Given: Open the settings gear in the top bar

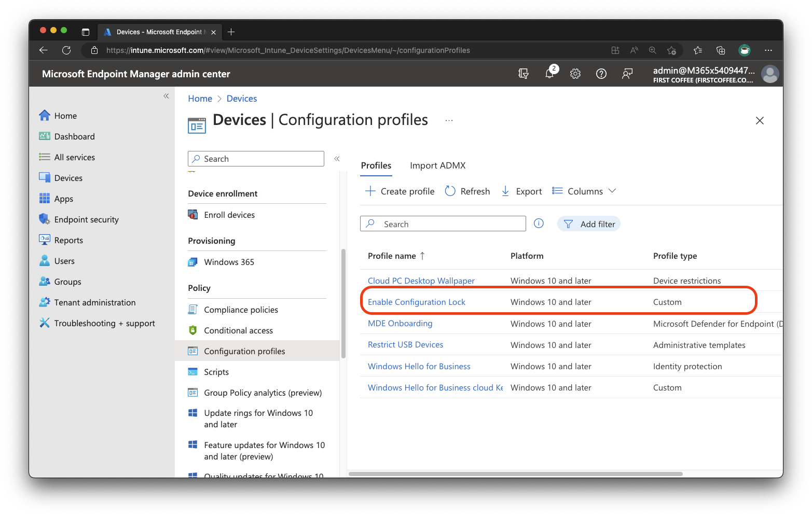Looking at the screenshot, I should pyautogui.click(x=575, y=73).
